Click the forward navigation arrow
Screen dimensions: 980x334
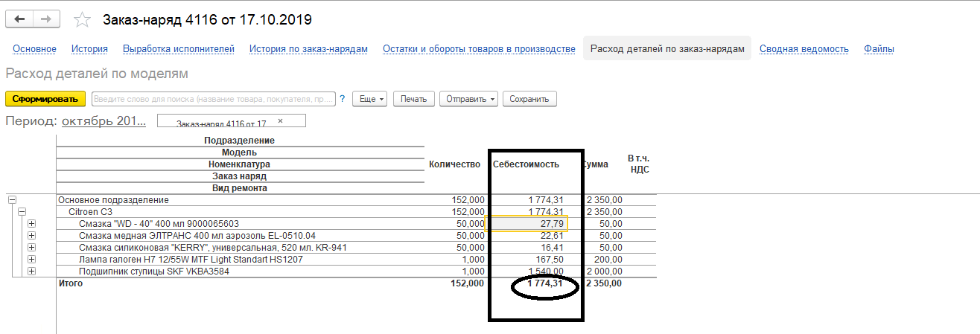pyautogui.click(x=47, y=19)
